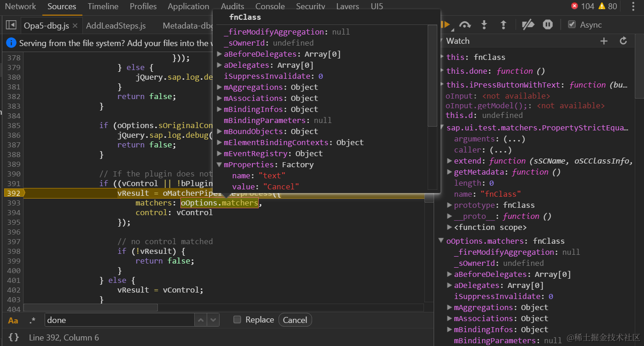Focus the search field containing 'done'
This screenshot has height=346, width=644.
[120, 320]
